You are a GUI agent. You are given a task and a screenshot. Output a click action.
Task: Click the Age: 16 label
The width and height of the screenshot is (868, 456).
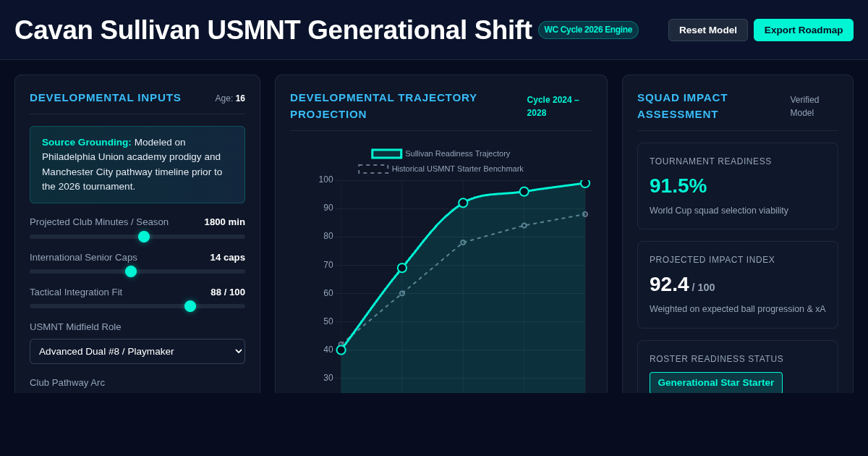(x=230, y=98)
